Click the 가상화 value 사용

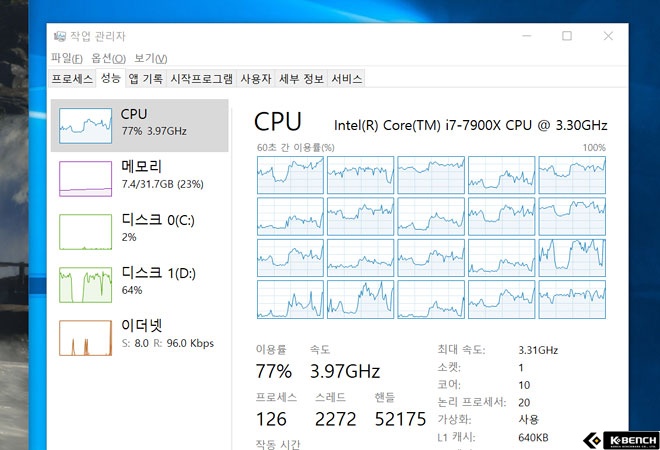pos(529,420)
